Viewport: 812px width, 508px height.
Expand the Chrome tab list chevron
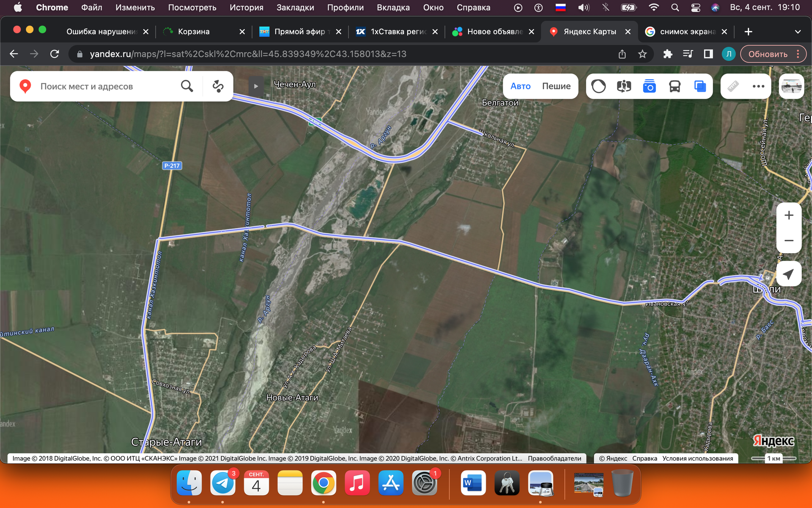tap(798, 32)
